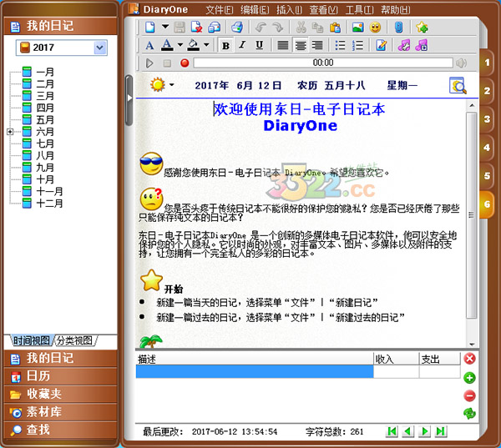Viewport: 501px width, 448px height.
Task: Expand the 六月 tree node
Action: pyautogui.click(x=10, y=132)
